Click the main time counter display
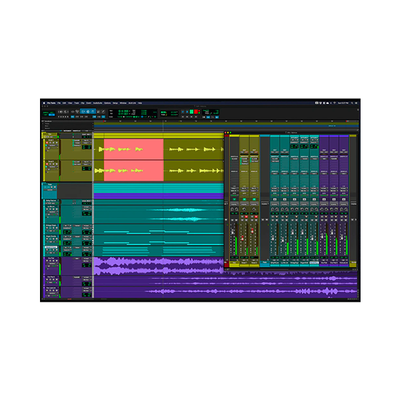 (x=124, y=112)
